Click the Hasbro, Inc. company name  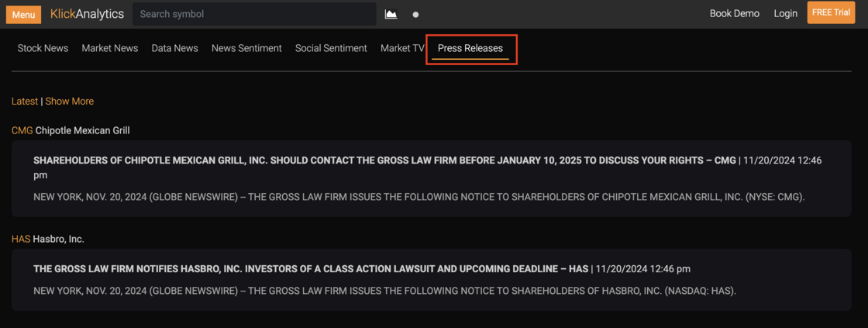[x=59, y=240]
